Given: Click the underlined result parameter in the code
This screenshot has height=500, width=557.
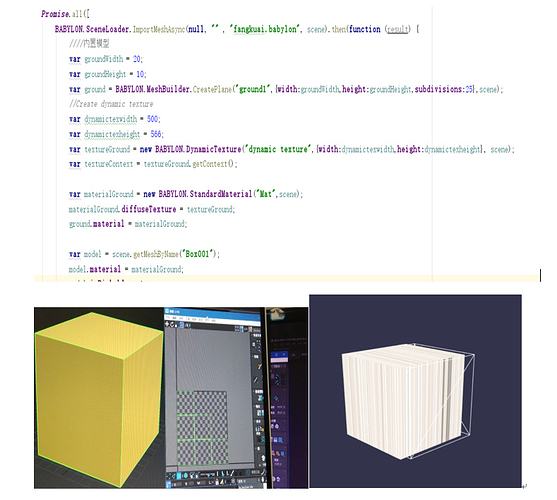Looking at the screenshot, I should click(398, 29).
